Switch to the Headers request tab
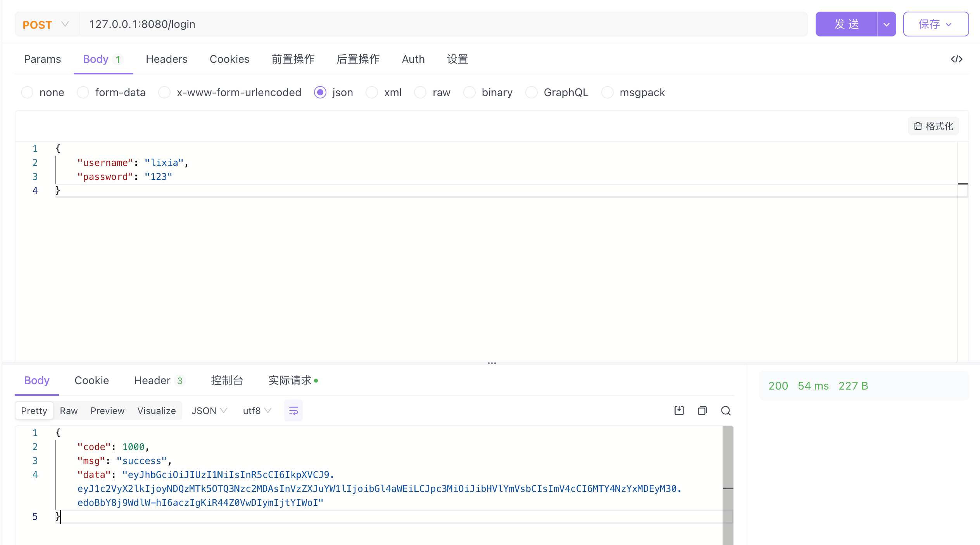Image resolution: width=980 pixels, height=545 pixels. point(167,59)
